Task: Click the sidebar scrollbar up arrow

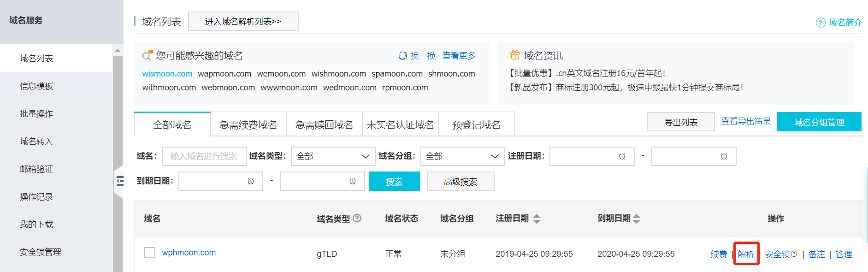Action: coord(118,50)
